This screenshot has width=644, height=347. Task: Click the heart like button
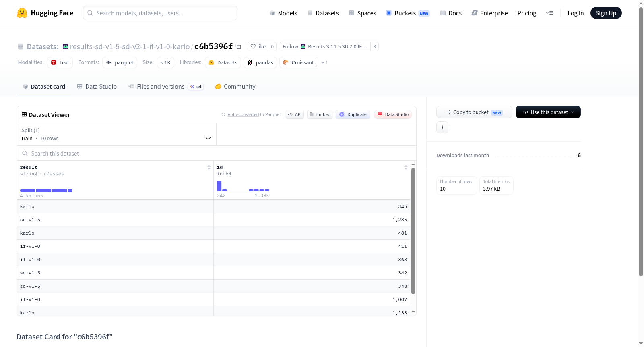pos(258,46)
